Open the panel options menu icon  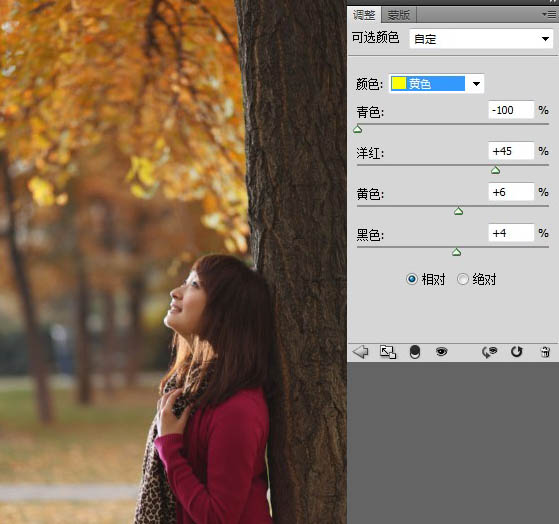click(549, 14)
